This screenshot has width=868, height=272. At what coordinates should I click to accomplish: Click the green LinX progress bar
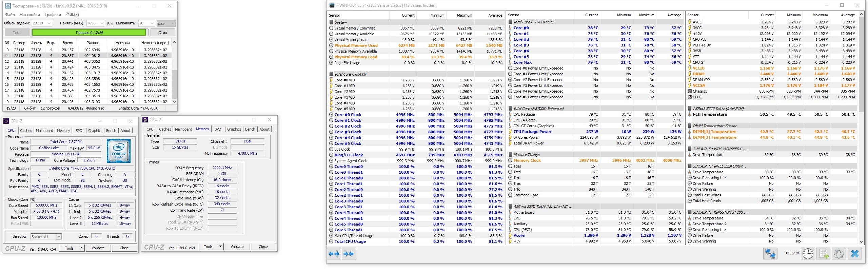tap(90, 33)
